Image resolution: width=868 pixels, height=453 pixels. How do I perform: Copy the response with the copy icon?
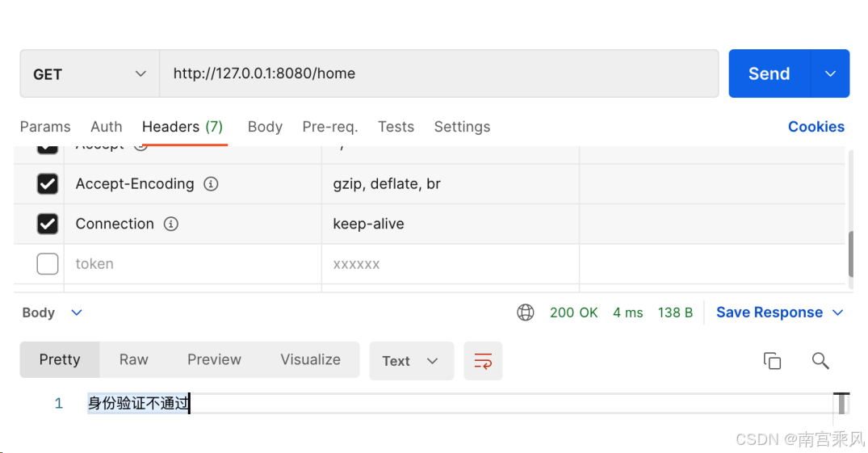[772, 361]
